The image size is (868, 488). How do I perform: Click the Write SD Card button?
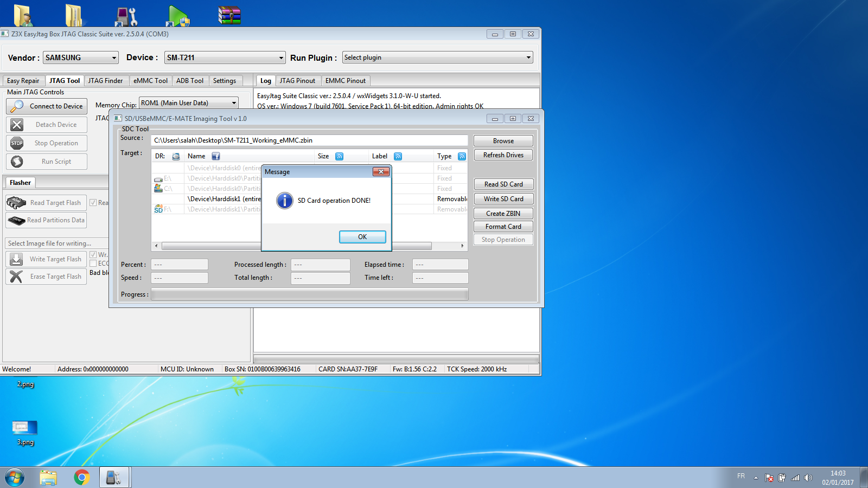tap(503, 199)
